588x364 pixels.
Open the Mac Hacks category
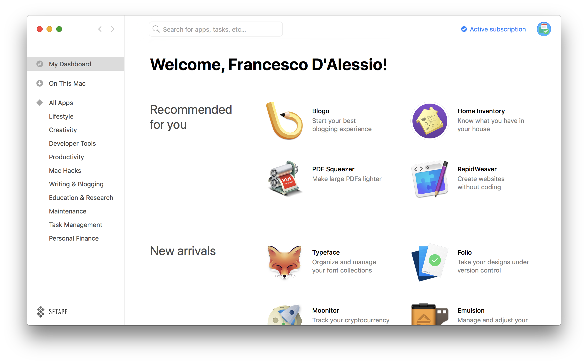[65, 171]
